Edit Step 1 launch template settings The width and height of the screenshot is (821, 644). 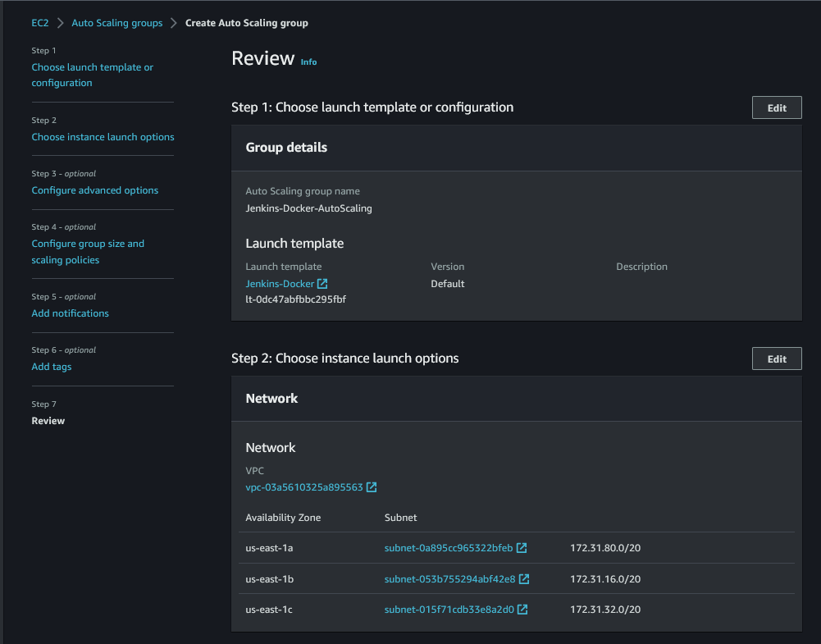pyautogui.click(x=777, y=107)
